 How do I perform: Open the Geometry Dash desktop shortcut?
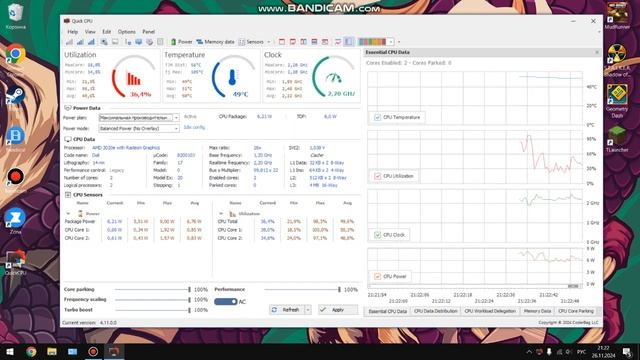coord(617,100)
